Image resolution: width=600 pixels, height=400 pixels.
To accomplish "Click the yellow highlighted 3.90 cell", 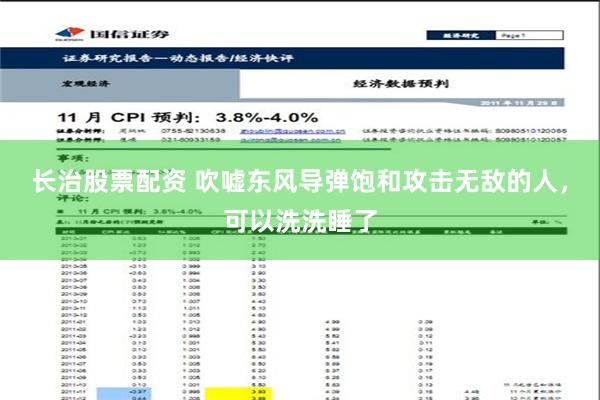I will 238,391.
